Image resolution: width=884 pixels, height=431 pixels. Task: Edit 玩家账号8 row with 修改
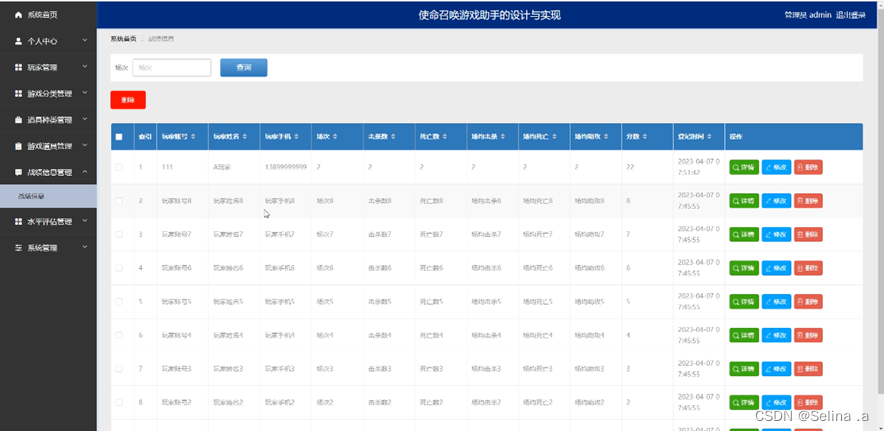(x=776, y=201)
